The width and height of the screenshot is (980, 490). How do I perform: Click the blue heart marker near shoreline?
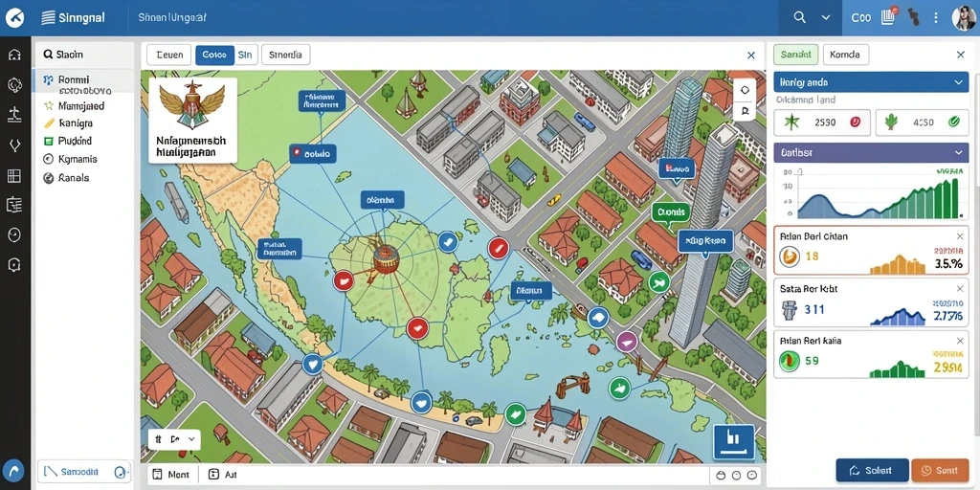click(312, 364)
